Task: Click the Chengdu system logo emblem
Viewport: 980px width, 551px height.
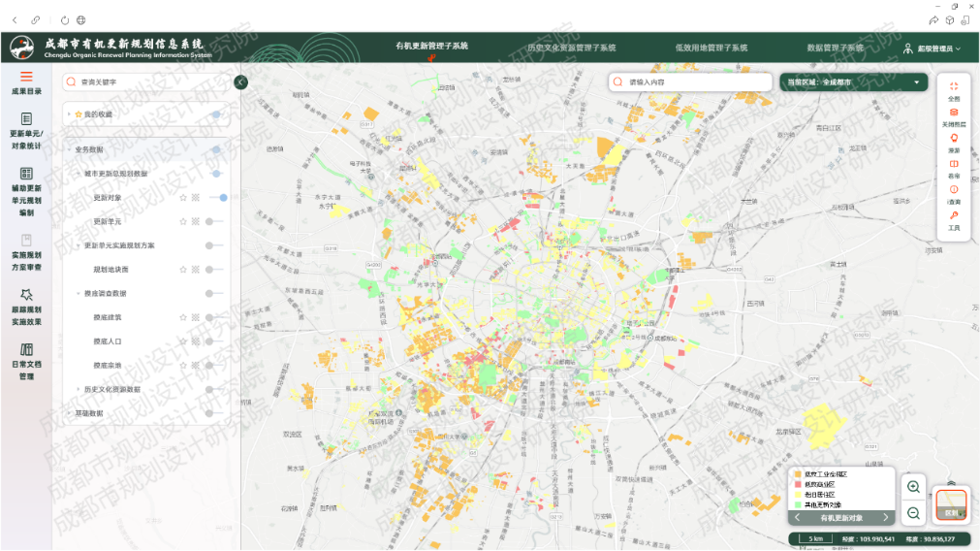Action: 22,48
